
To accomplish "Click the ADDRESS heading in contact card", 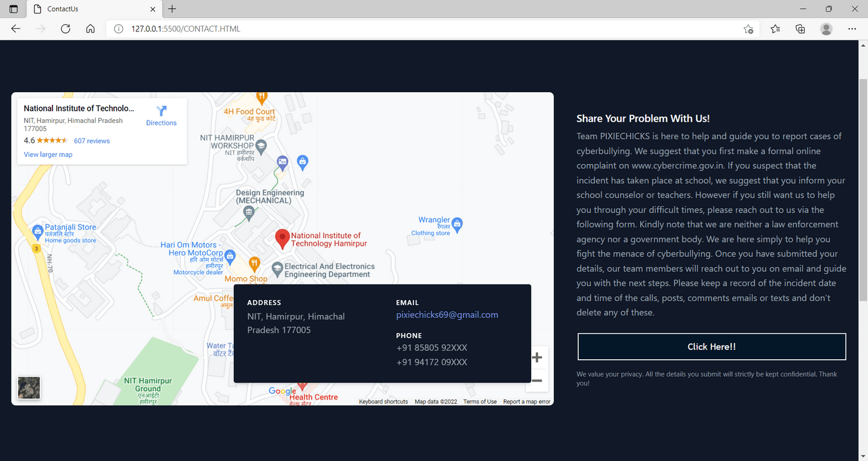I will click(x=264, y=303).
